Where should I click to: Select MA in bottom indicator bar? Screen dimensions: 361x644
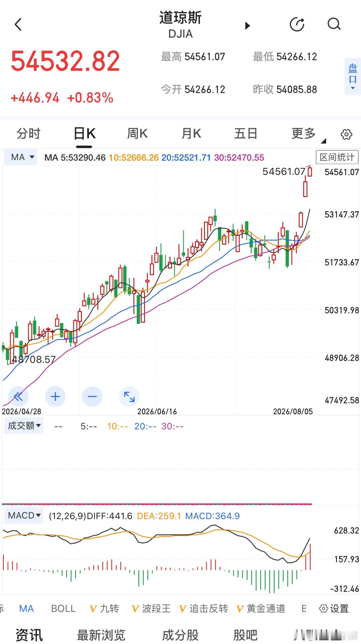click(x=27, y=608)
